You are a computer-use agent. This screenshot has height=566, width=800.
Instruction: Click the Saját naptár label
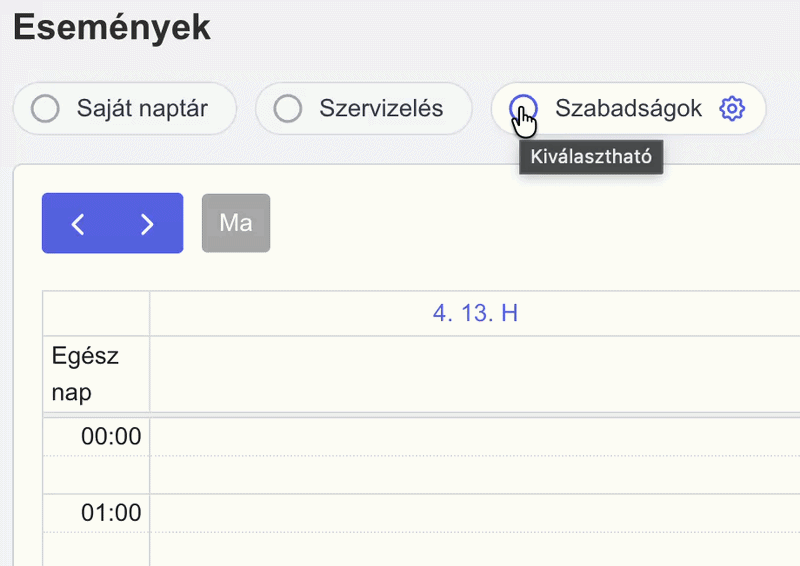[142, 108]
